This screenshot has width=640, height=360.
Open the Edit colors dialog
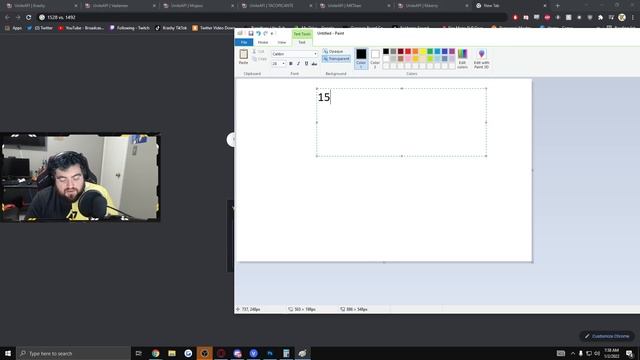(462, 58)
